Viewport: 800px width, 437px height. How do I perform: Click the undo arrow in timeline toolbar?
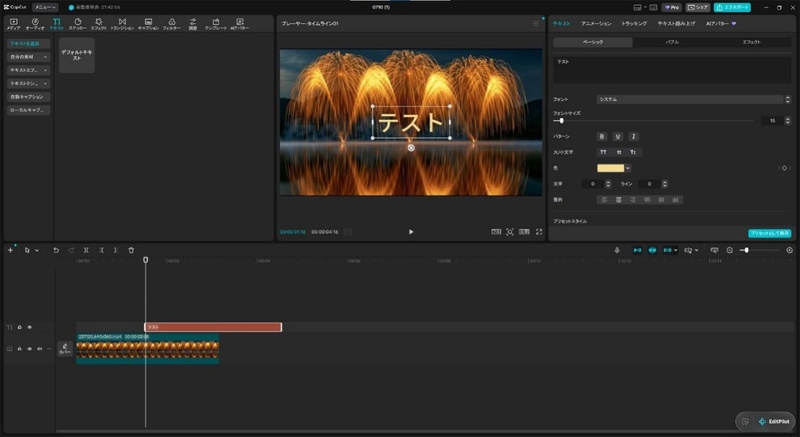(56, 250)
